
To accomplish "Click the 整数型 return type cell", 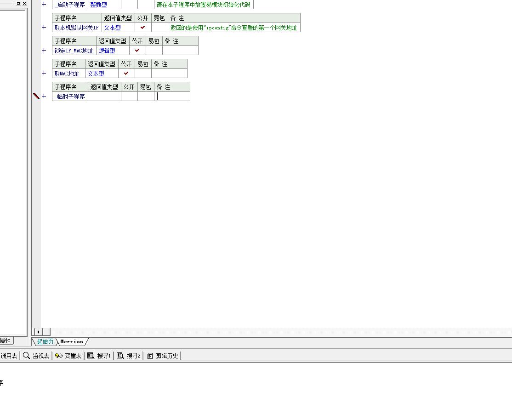I will tap(104, 5).
